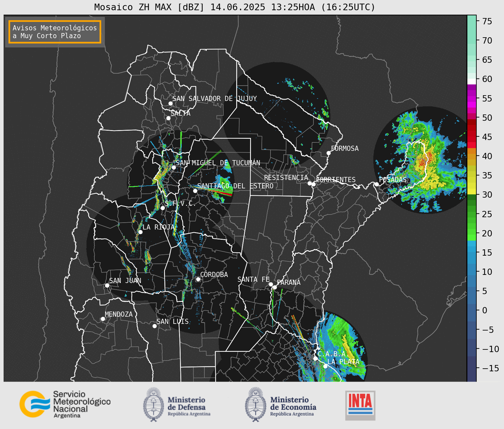
Task: Select the San Miguel de Tucumán marker
Action: (x=174, y=167)
